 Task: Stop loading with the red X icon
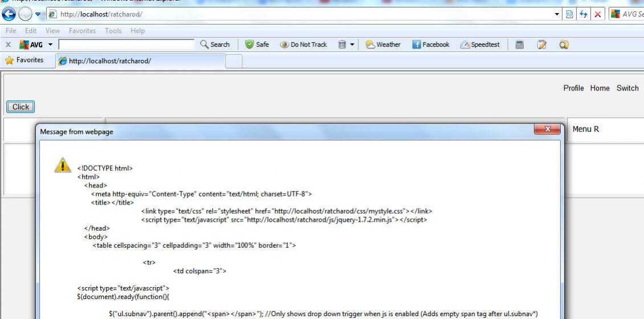[598, 14]
